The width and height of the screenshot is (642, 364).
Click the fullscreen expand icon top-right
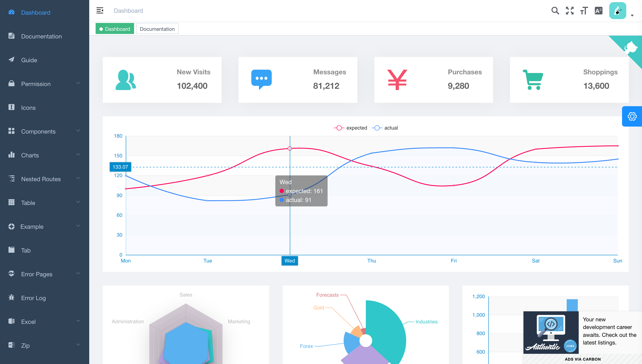(569, 10)
